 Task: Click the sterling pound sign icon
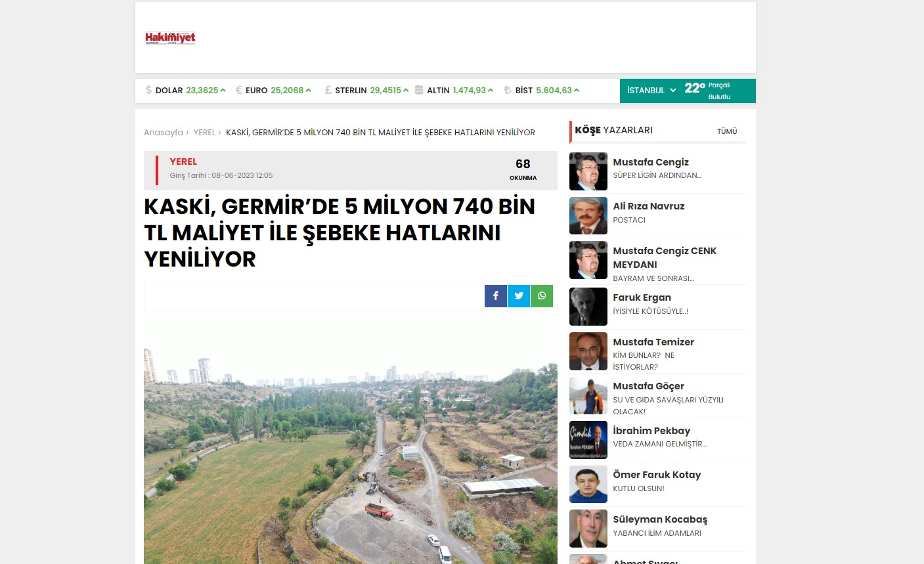coord(328,91)
